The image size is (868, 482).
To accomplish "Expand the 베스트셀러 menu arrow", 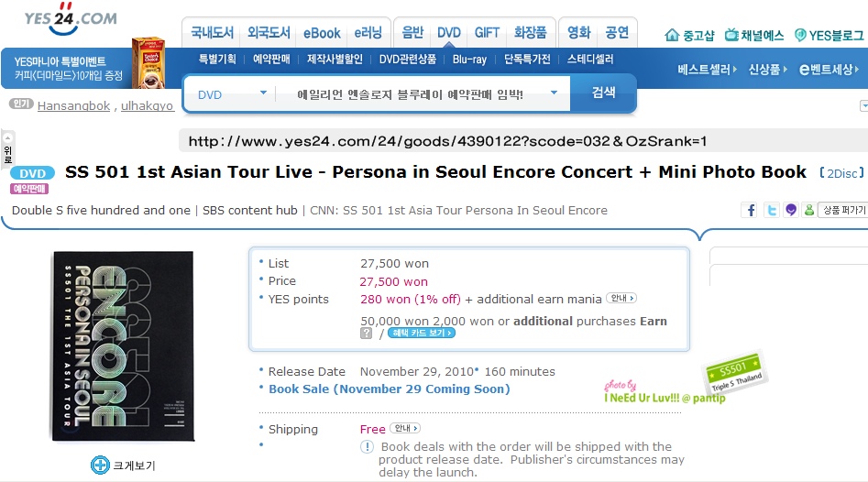I will 734,69.
